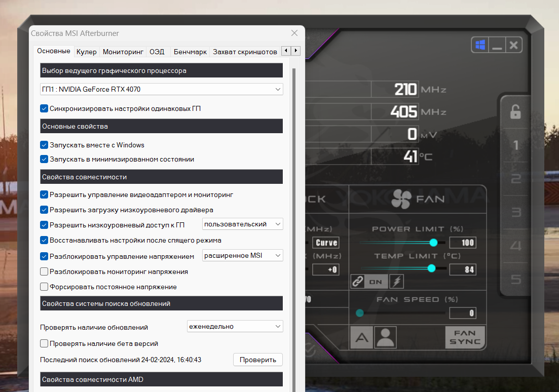Click the Temp Limit slider handle
Screen dimensions: 559x392
(x=431, y=268)
